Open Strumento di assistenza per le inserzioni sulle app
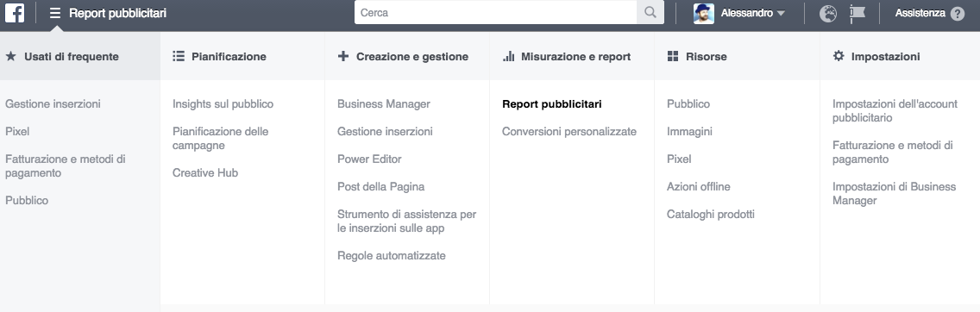 407,221
